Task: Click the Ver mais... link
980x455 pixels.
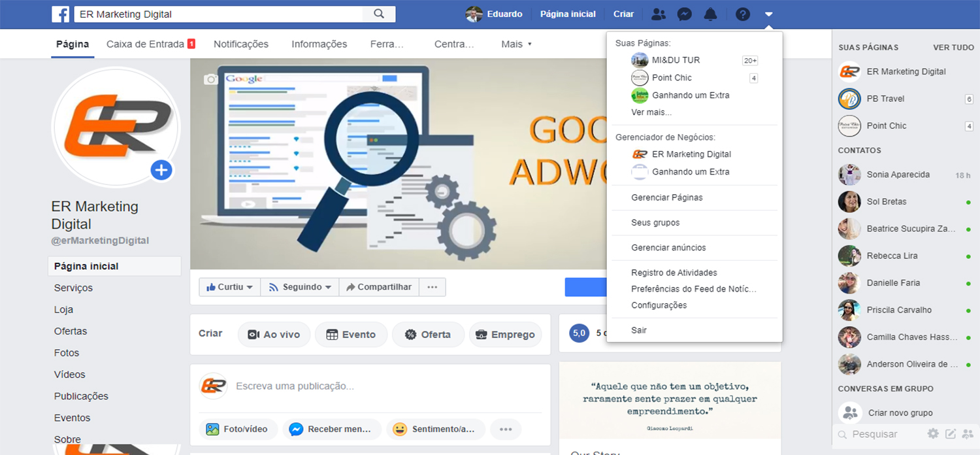Action: click(651, 112)
